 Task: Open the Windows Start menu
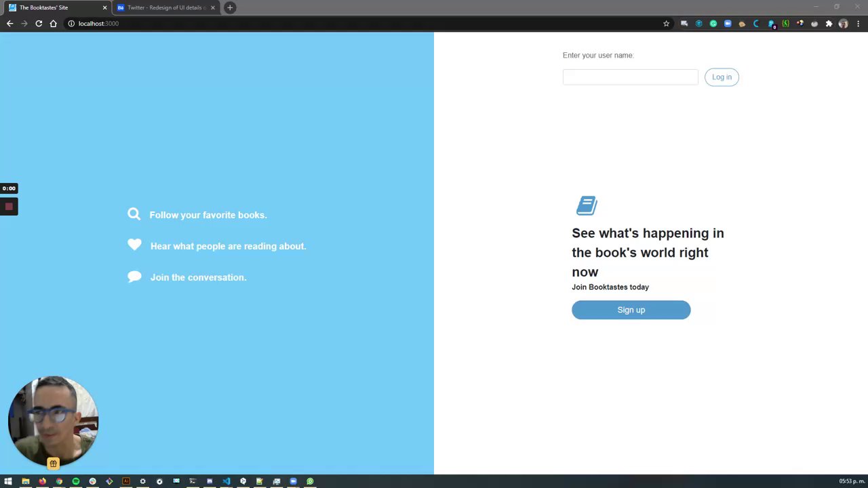coord(8,481)
